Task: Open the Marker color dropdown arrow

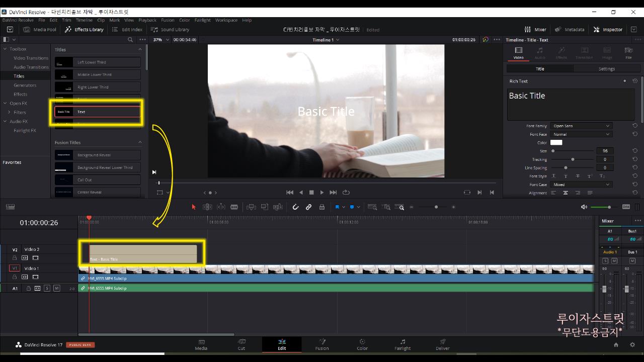Action: point(358,207)
